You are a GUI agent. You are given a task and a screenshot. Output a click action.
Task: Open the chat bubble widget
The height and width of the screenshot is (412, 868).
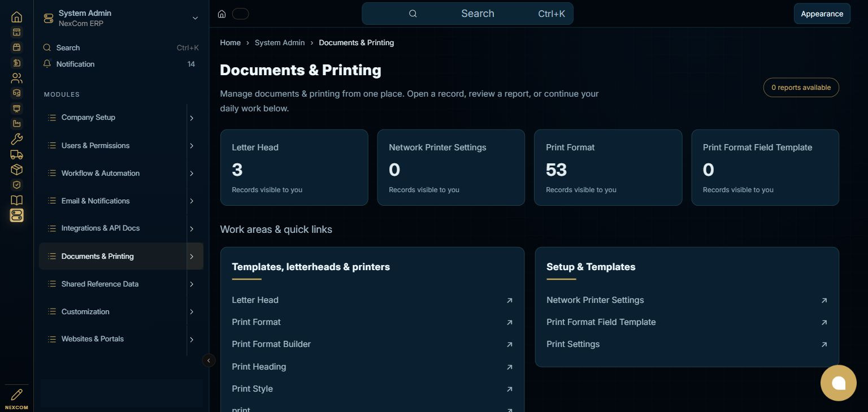[x=839, y=383]
